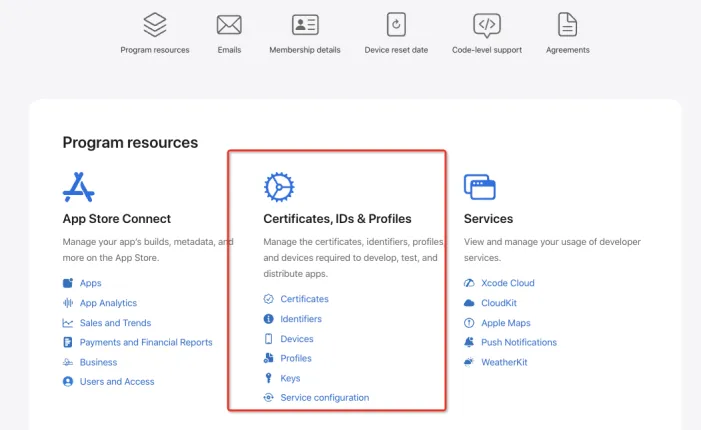Open the Apps link

click(91, 283)
